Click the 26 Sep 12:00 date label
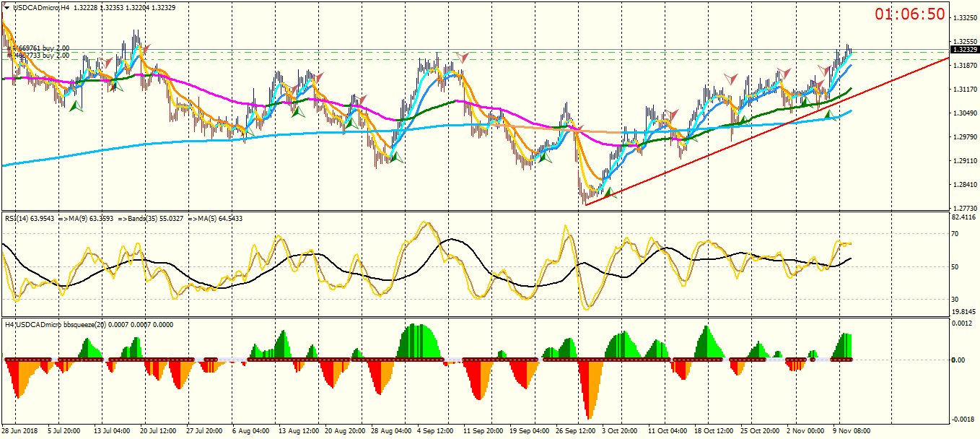980x439 pixels. click(574, 431)
